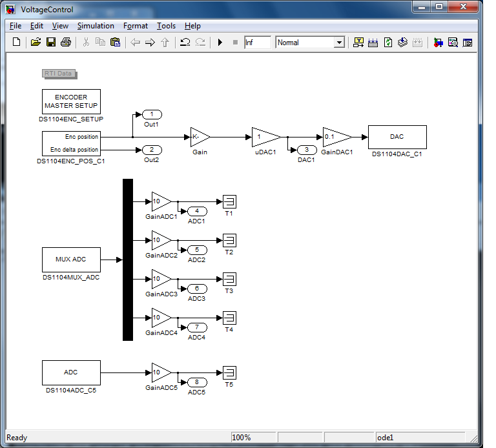Screen dimensions: 496x448
Task: Select the ADC2 output port block
Action: point(197,250)
